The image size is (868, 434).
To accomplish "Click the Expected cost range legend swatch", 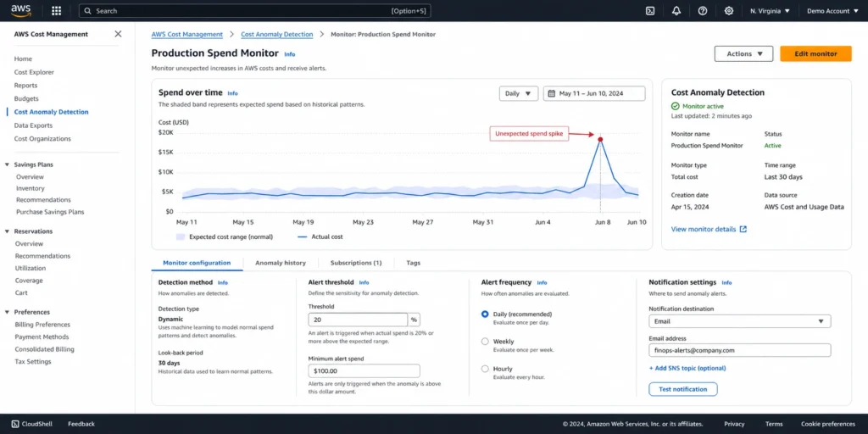I will 181,237.
